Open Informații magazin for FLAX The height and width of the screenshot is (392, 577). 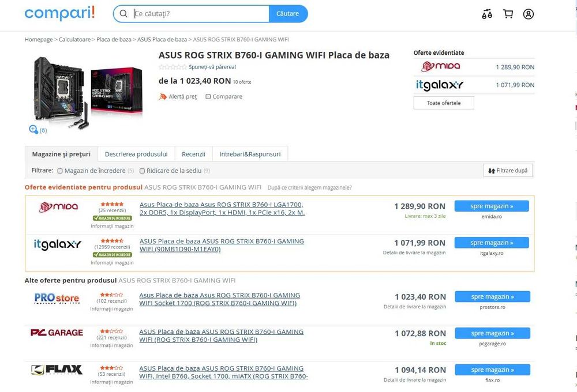(111, 382)
